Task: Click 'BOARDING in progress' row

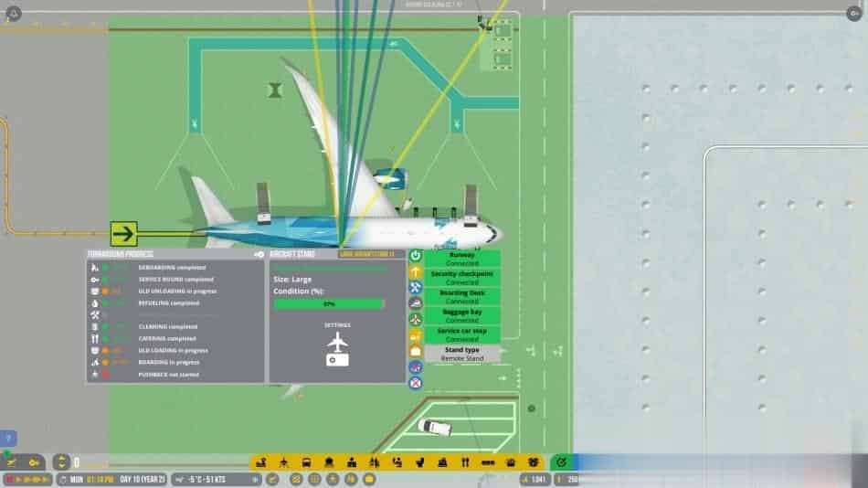Action: point(175,362)
